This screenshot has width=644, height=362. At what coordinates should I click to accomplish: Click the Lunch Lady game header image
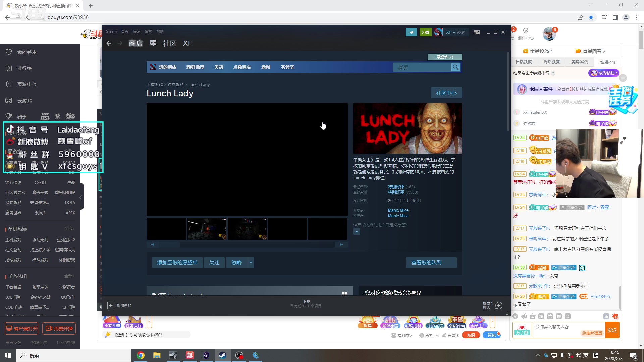point(407,128)
